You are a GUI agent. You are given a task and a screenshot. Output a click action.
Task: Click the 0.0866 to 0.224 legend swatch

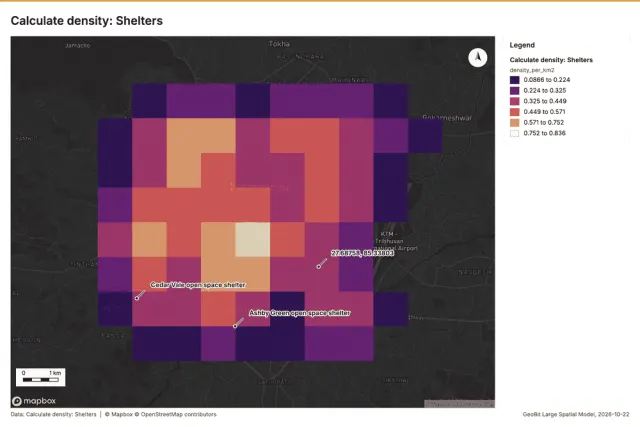(x=514, y=80)
